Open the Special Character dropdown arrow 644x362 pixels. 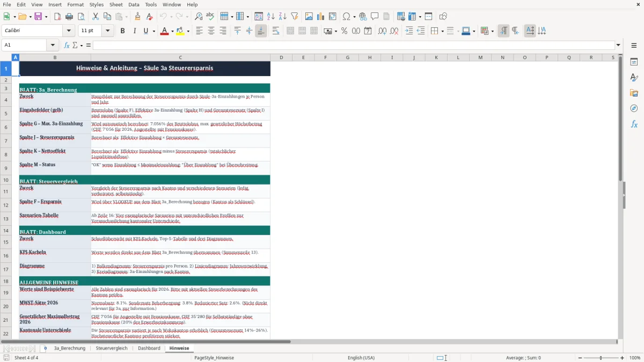(354, 17)
